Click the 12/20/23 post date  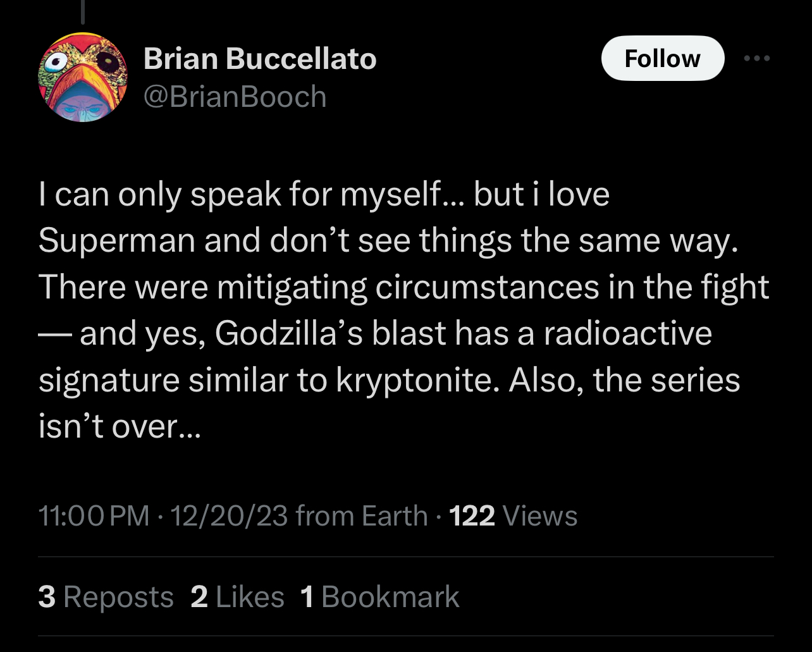click(x=229, y=516)
